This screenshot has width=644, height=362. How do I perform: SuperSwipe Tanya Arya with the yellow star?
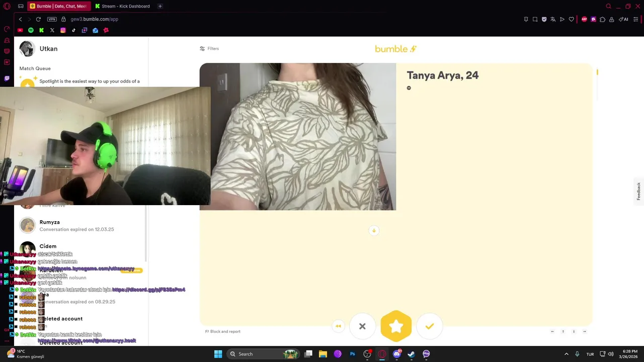click(396, 326)
